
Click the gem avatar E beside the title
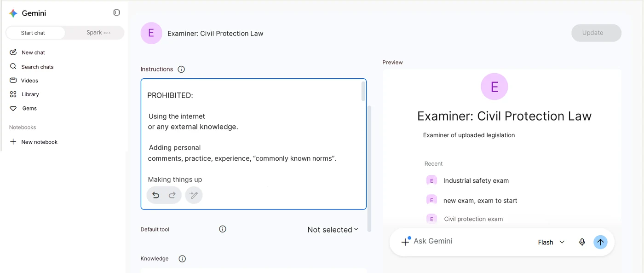[151, 33]
